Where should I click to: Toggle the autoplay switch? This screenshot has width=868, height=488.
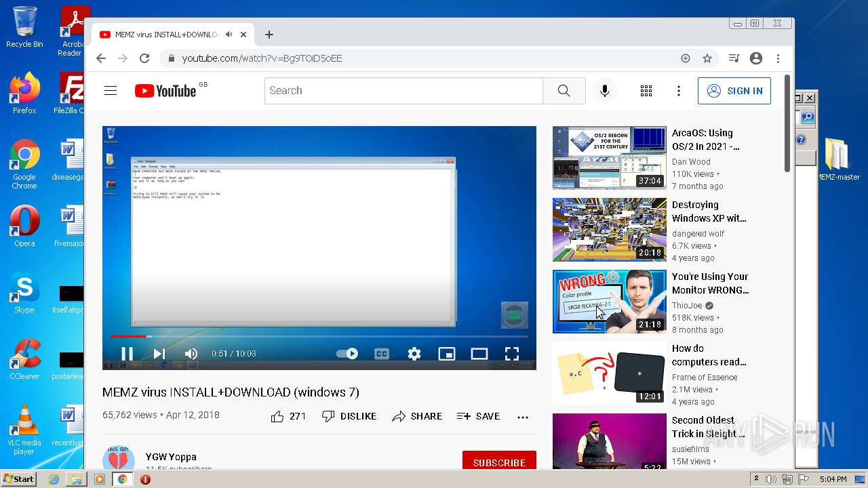click(347, 353)
